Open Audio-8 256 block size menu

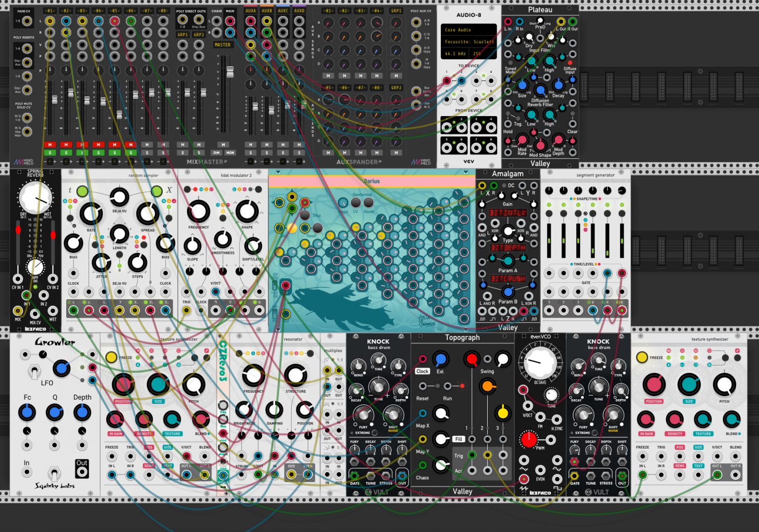pos(483,54)
